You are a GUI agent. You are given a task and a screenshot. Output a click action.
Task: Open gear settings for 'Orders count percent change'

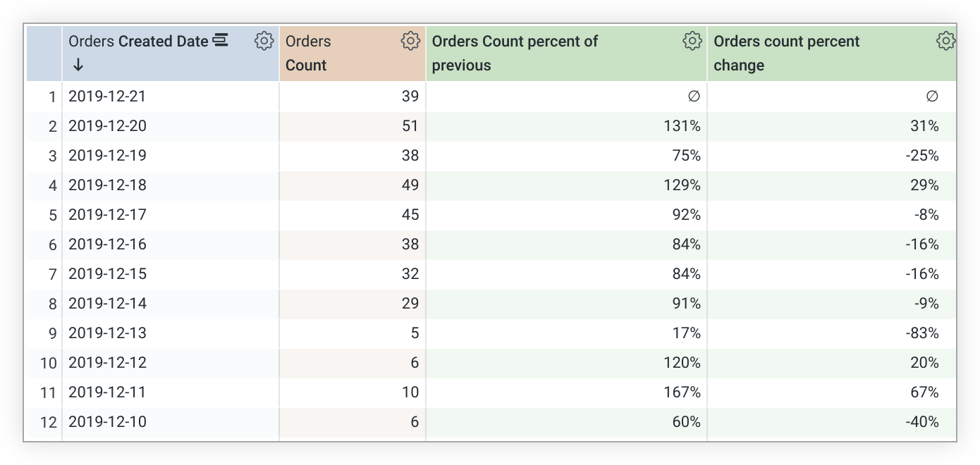pos(945,41)
